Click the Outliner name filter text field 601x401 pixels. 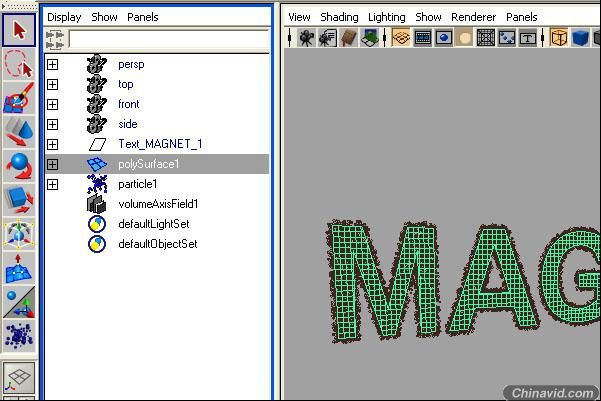(169, 40)
